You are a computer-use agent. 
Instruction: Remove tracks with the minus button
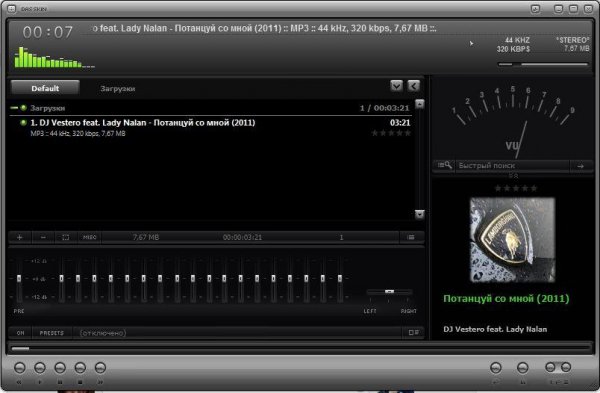pyautogui.click(x=43, y=237)
